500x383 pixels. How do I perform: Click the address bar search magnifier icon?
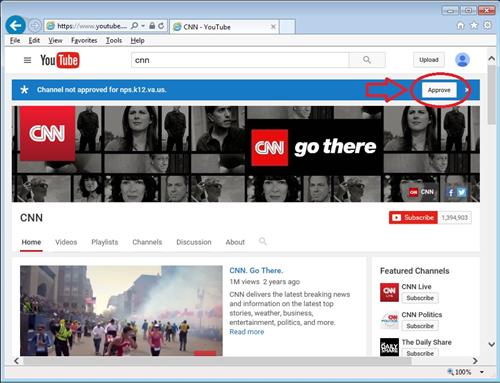pos(134,26)
